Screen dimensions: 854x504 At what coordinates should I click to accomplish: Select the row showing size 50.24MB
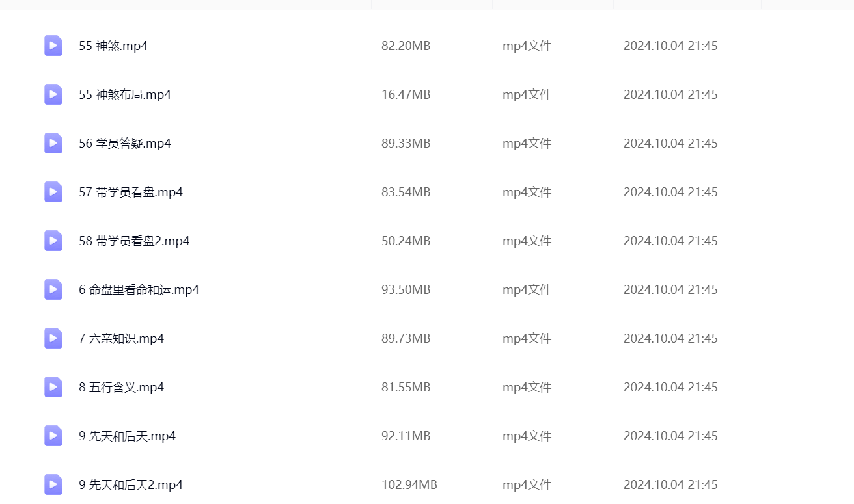coord(406,241)
